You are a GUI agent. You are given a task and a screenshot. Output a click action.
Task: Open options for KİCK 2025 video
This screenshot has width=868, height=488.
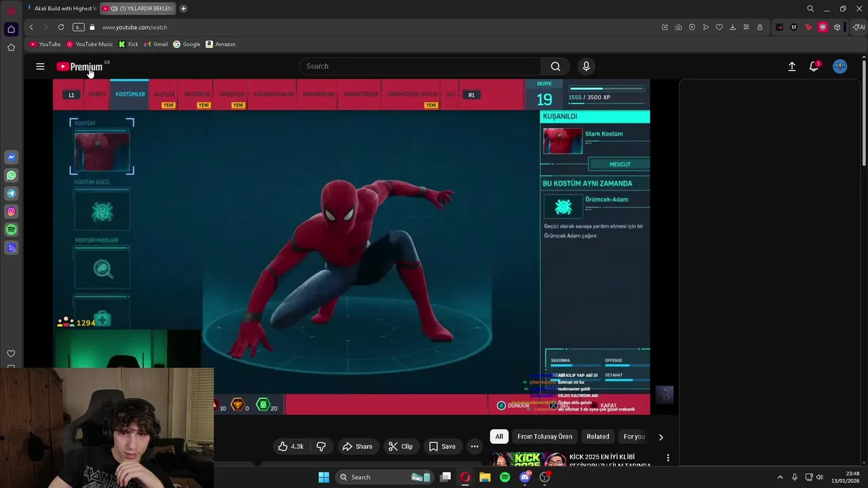668,457
